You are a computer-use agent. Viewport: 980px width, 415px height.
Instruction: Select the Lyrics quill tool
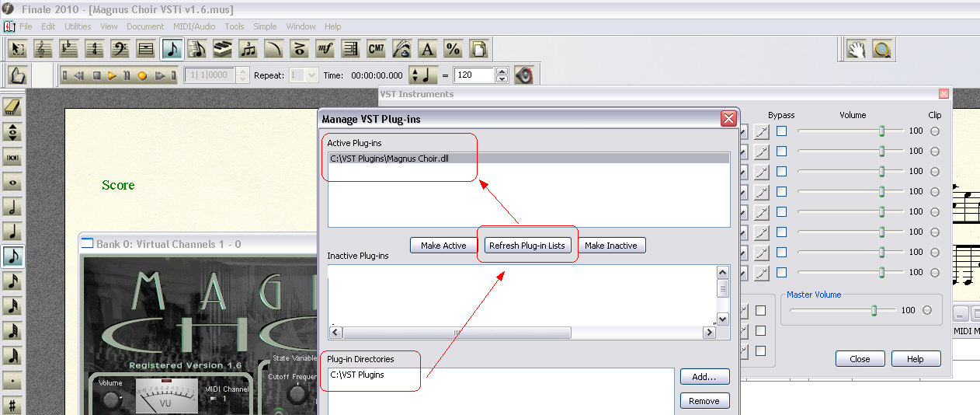(x=402, y=49)
